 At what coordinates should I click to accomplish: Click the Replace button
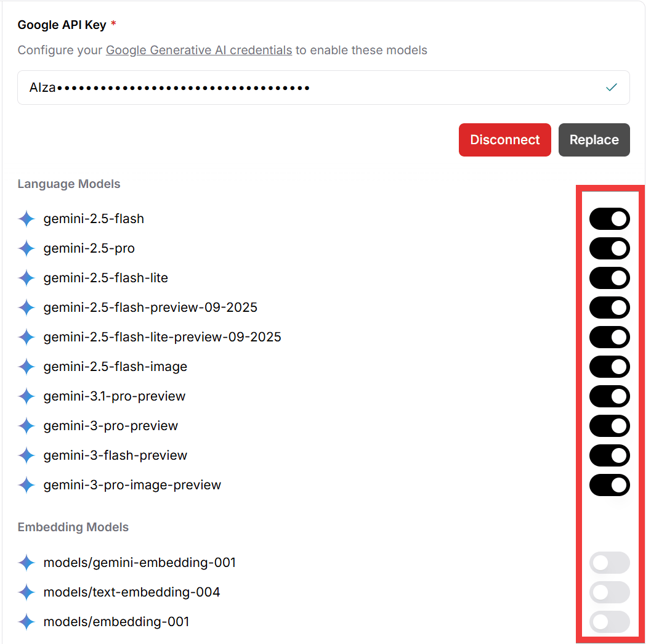[594, 140]
